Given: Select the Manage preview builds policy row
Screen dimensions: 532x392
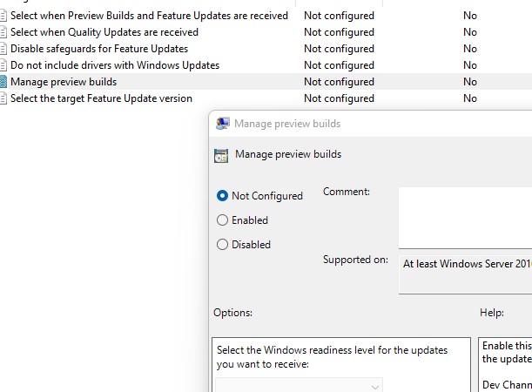Looking at the screenshot, I should click(64, 82).
